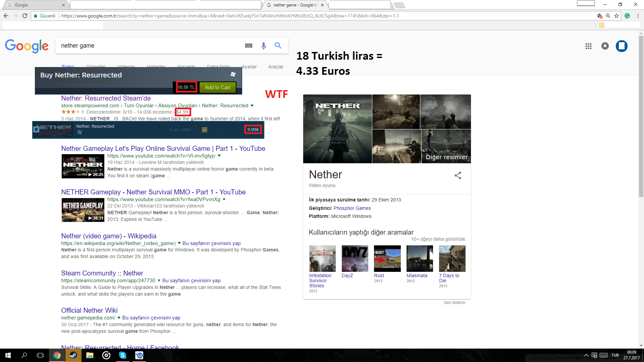Start voice search with microphone icon
This screenshot has height=362, width=644.
coord(264,46)
